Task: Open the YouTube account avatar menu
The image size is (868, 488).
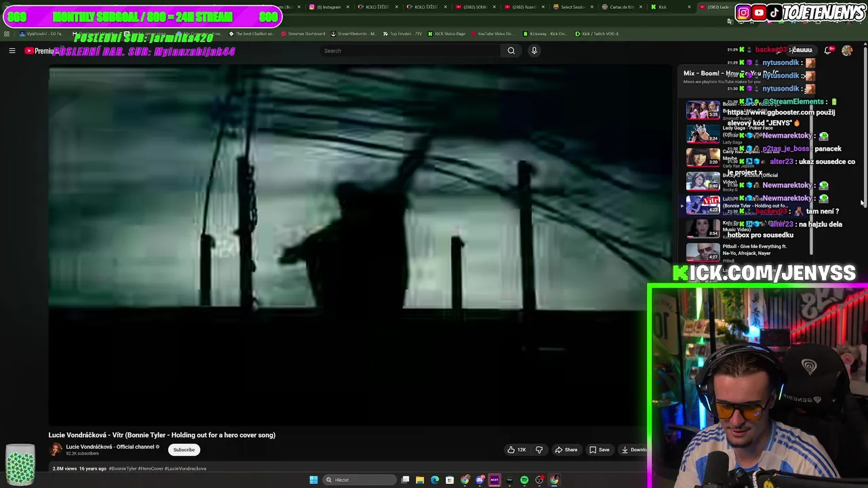Action: click(847, 50)
